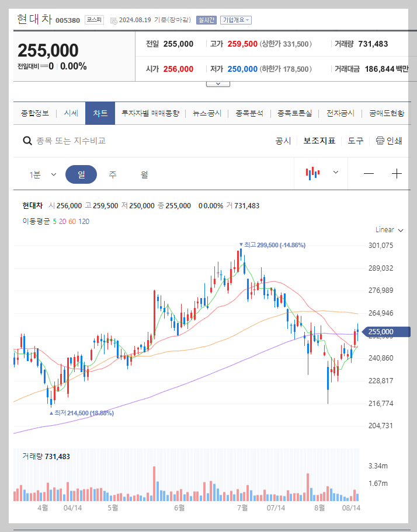417x532 pixels.
Task: Expand the 기업개요 dropdown
Action: point(236,19)
